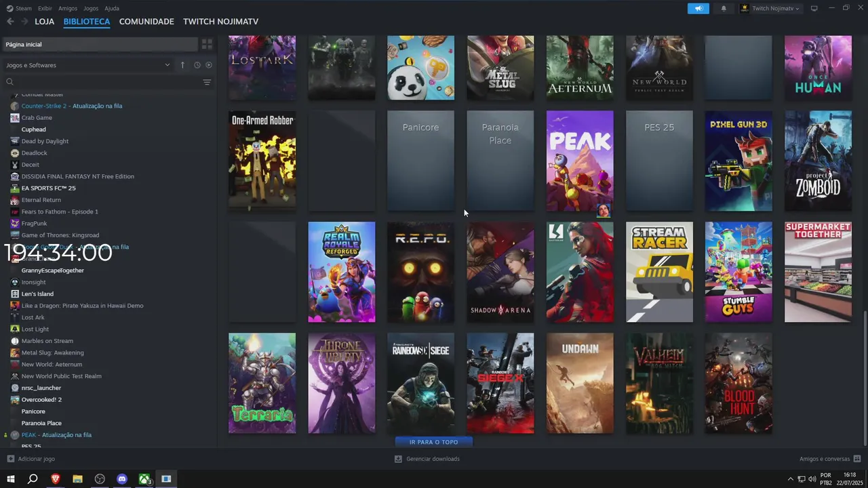Expand Twitch Nojimatv account dropdown

tap(770, 8)
